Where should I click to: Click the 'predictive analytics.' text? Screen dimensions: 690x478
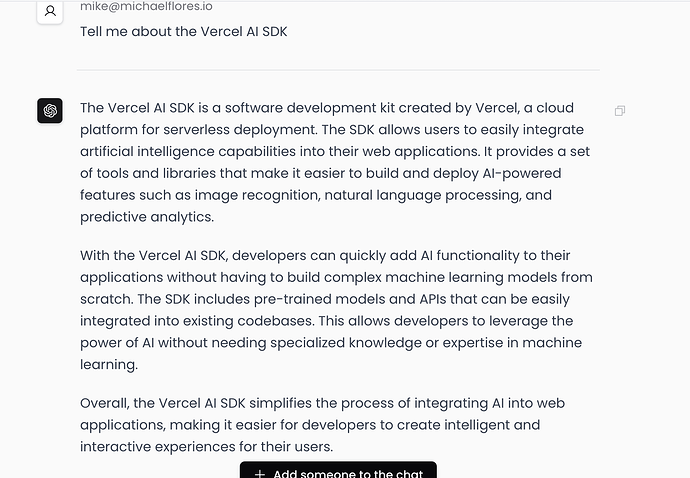[147, 217]
